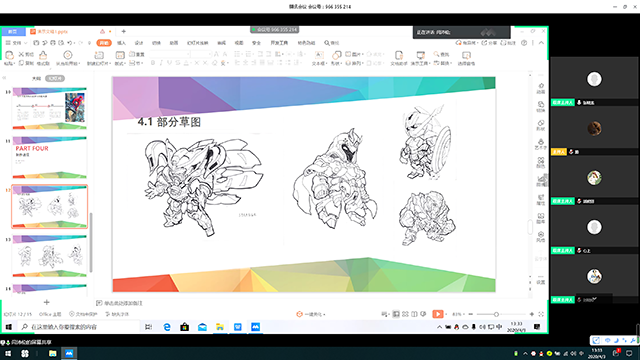Open Microsoft Edge in shared taskbar
The image size is (640, 360).
167,327
